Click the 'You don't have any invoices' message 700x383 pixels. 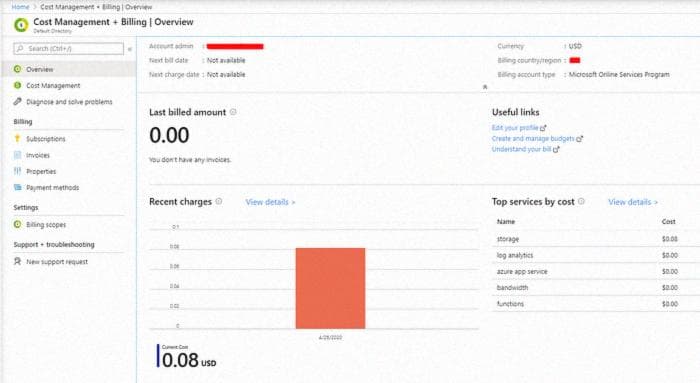(x=190, y=160)
